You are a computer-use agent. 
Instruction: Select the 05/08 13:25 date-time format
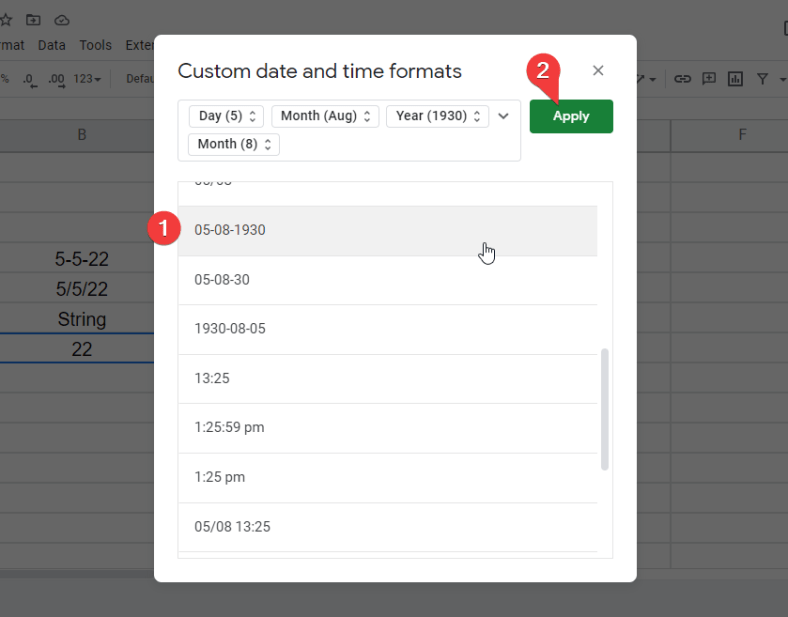tap(387, 527)
